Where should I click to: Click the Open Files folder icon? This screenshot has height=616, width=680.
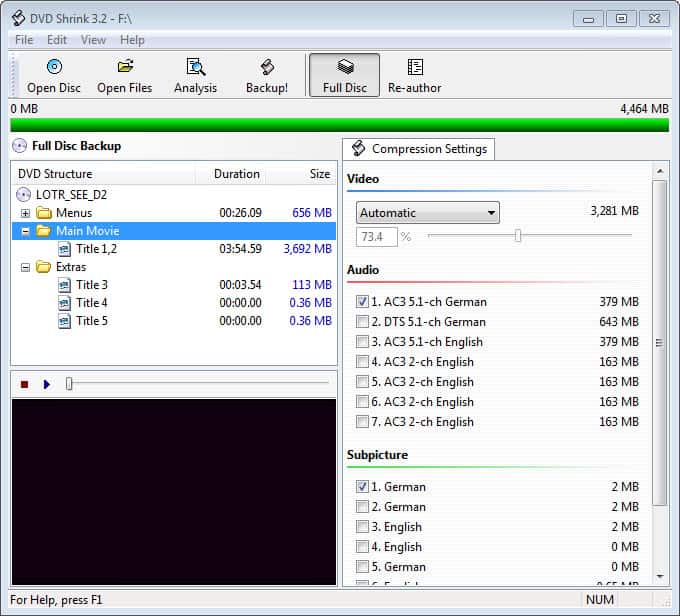click(125, 66)
